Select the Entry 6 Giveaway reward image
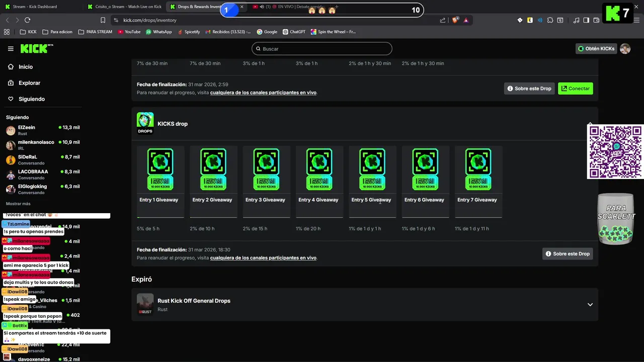 coord(425,169)
